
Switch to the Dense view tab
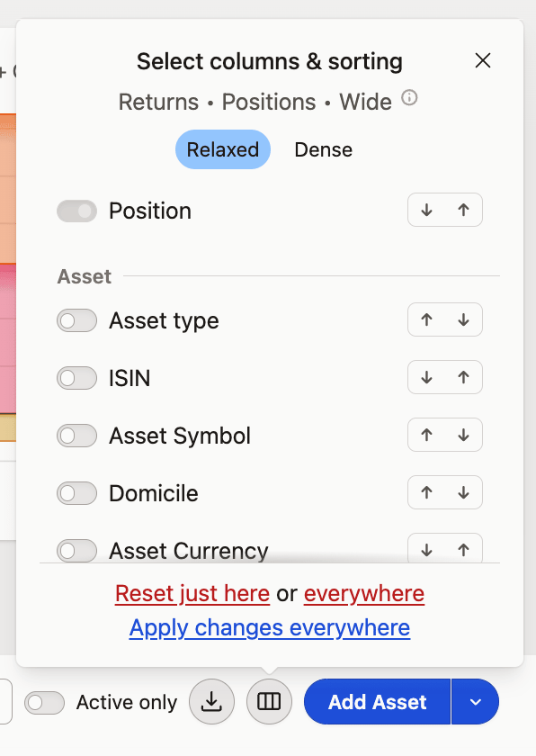click(324, 149)
